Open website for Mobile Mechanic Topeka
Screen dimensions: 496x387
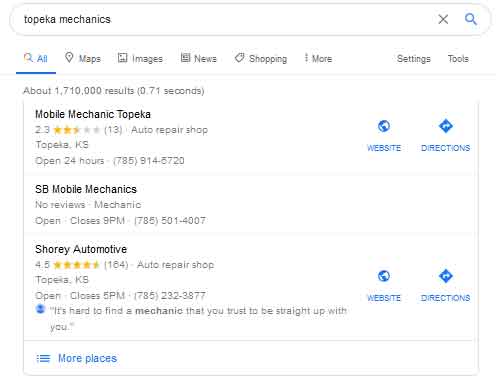[x=384, y=136]
